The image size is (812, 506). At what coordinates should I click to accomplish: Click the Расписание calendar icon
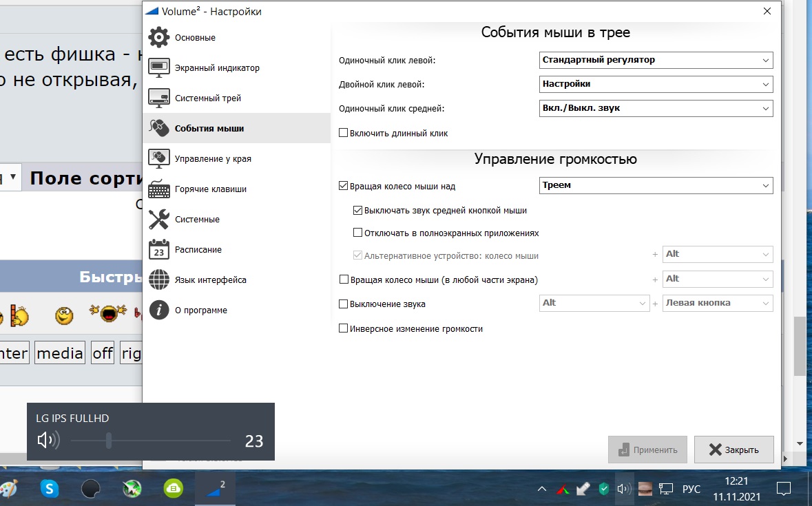tap(159, 249)
